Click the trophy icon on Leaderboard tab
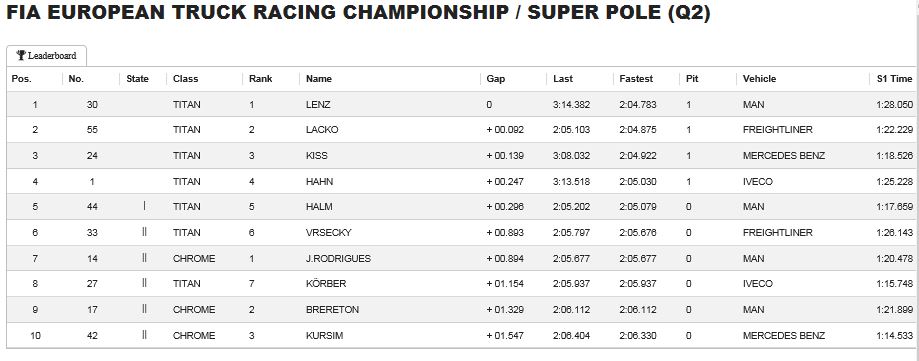Image resolution: width=919 pixels, height=361 pixels. tap(21, 56)
